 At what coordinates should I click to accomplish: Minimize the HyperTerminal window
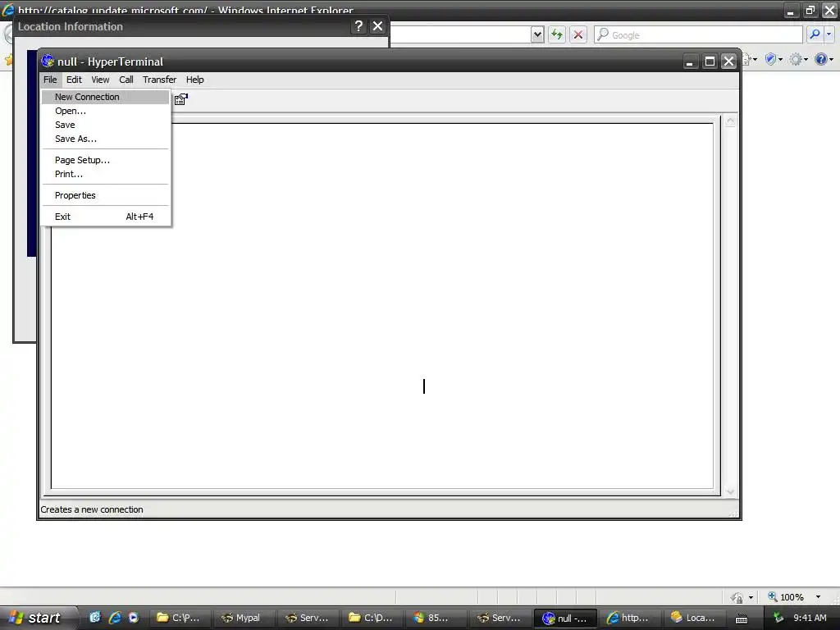(x=690, y=62)
